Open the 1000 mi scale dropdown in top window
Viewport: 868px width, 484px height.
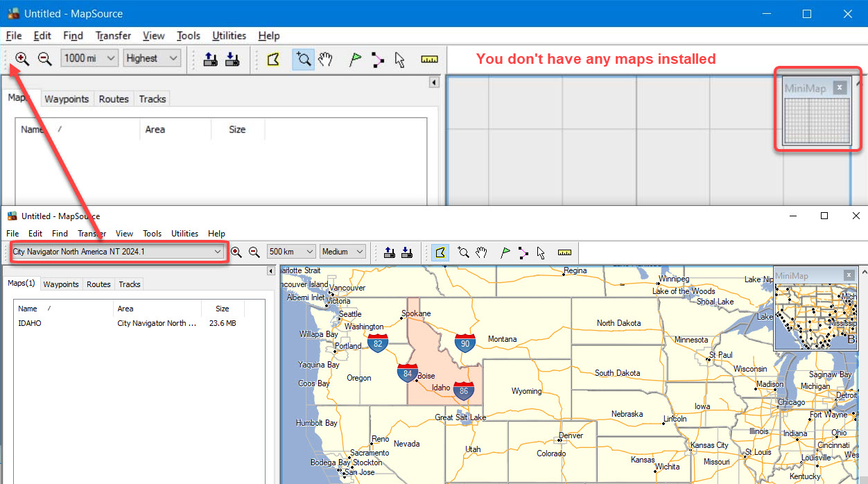[x=89, y=58]
